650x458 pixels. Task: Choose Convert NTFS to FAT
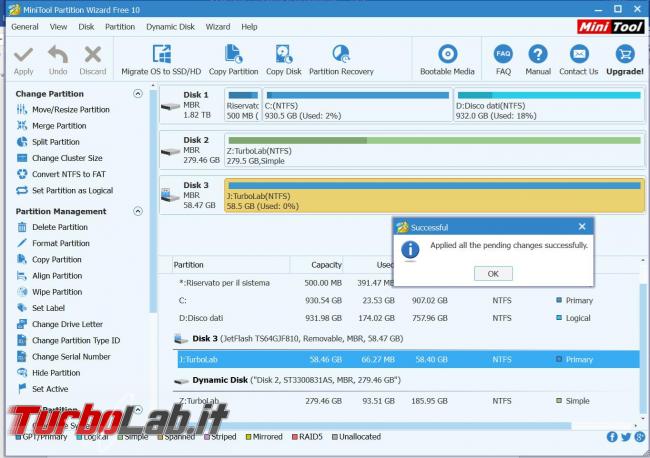coord(61,174)
